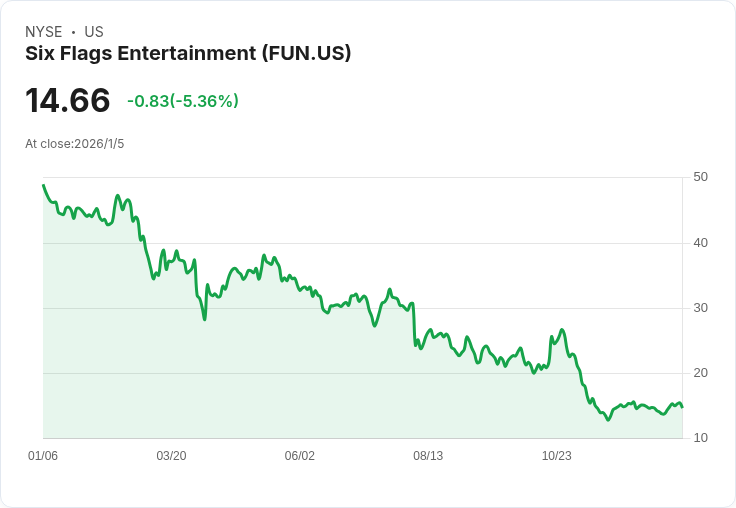Click the 40 value on the price axis
This screenshot has height=508, width=736.
700,243
